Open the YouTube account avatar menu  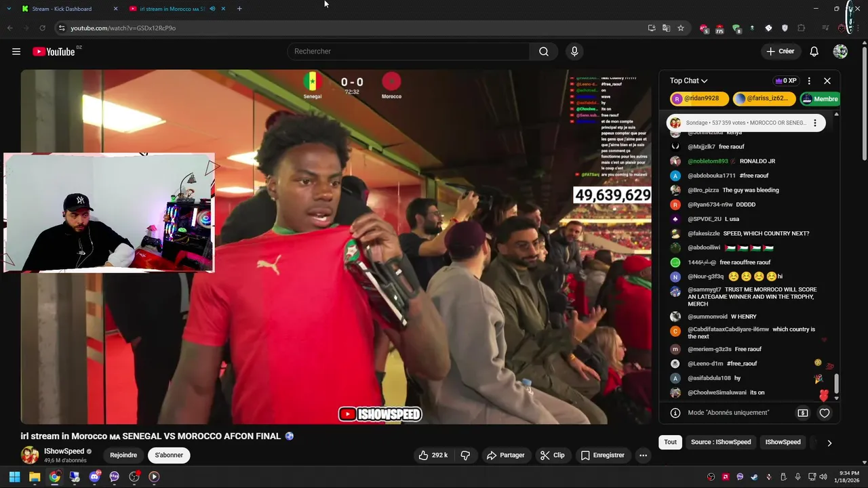click(840, 52)
